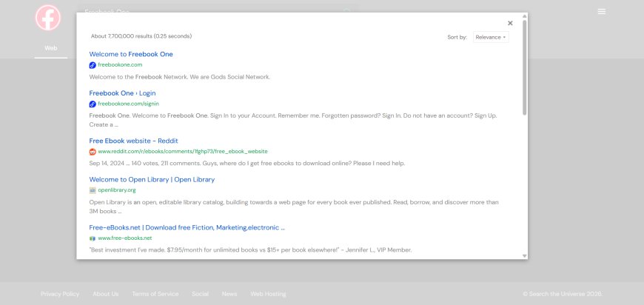Click the Sign In to your Account snippet
Image resolution: width=644 pixels, height=305 pixels.
click(293, 120)
